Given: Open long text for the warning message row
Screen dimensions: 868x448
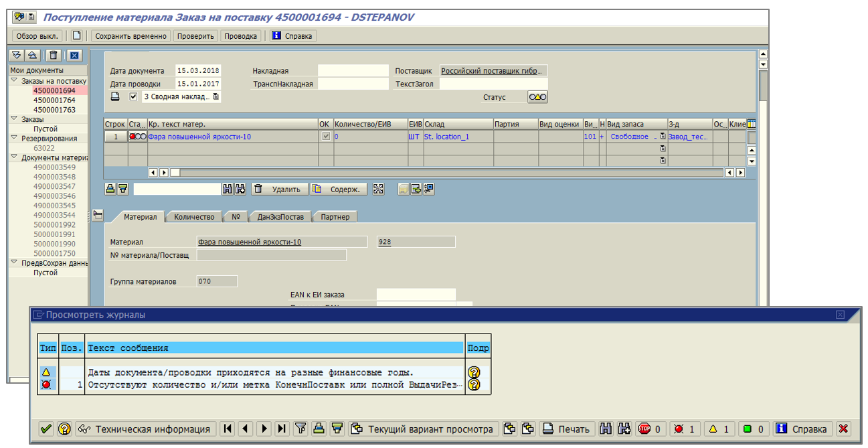Looking at the screenshot, I should pos(474,372).
